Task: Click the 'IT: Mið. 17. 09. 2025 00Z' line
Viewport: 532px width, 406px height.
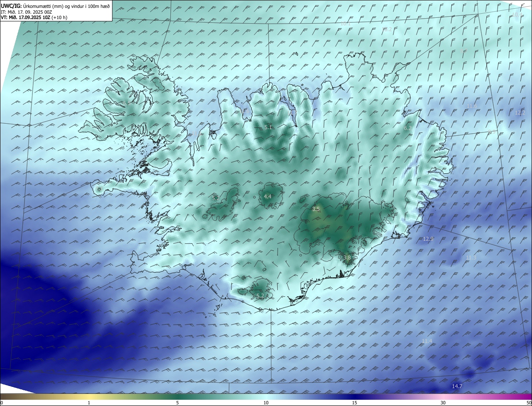Action: coord(27,12)
